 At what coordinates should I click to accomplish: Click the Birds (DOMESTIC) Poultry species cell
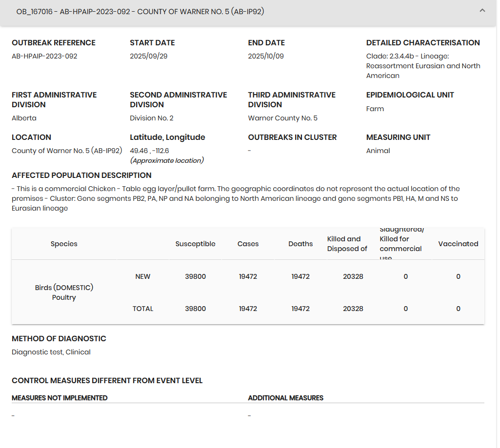click(64, 292)
